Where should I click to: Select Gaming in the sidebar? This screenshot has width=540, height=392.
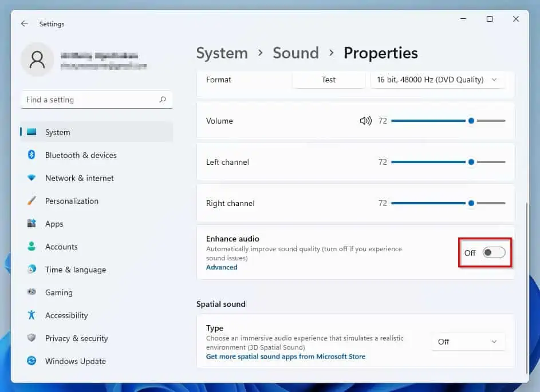96,292
